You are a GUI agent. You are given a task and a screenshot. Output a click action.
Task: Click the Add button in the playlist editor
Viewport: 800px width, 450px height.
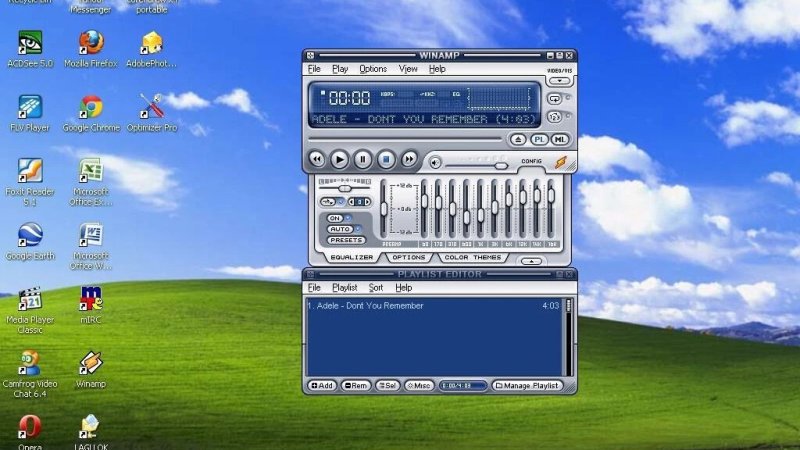coord(322,385)
